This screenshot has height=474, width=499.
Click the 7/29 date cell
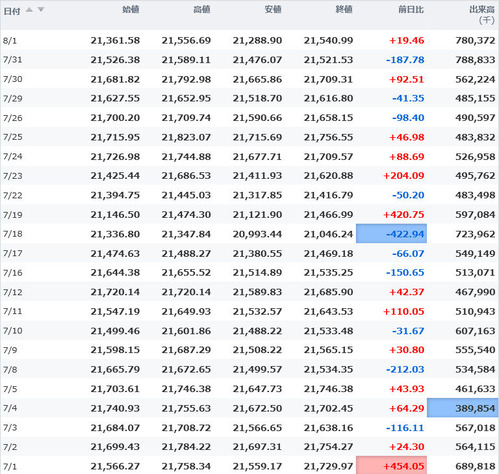click(x=13, y=99)
